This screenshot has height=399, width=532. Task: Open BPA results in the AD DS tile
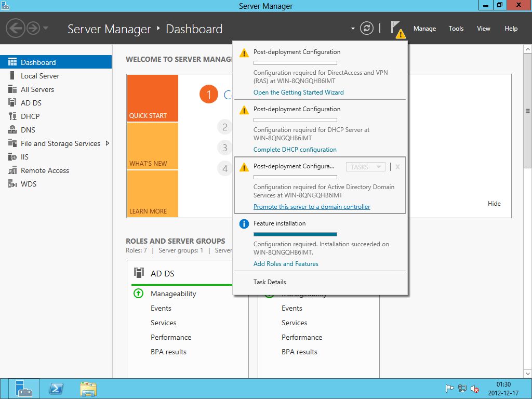[168, 352]
